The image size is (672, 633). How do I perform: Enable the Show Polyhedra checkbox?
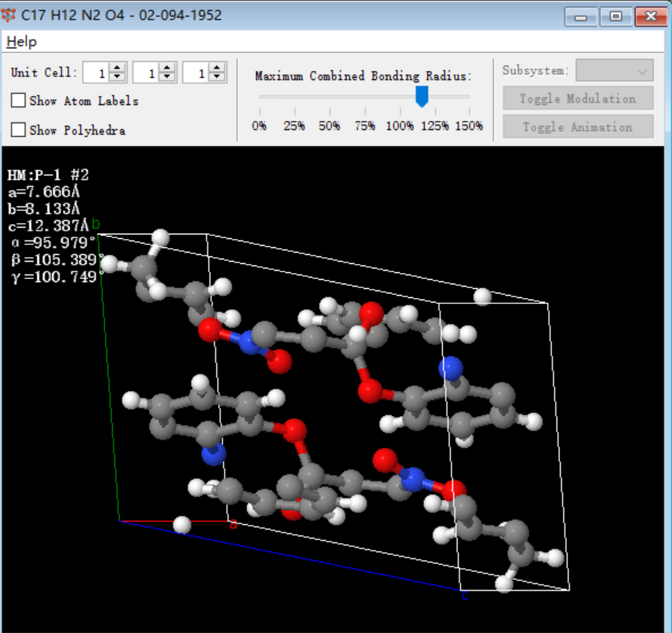pos(18,129)
